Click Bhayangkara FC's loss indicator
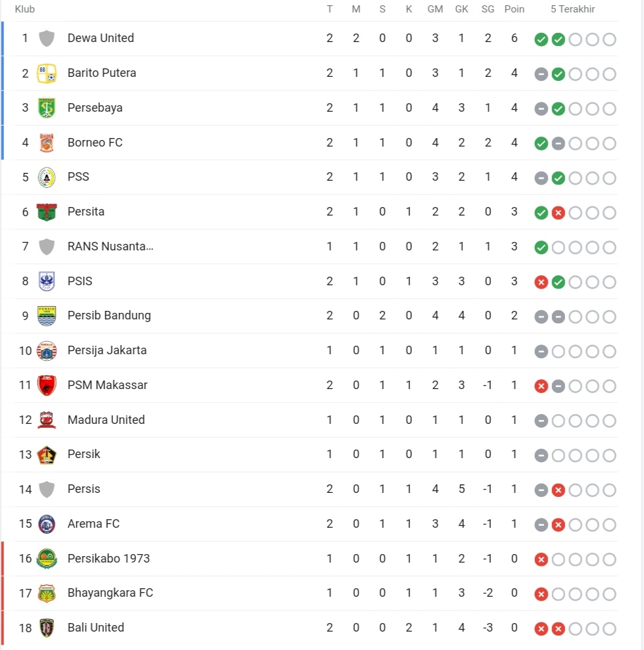Screen dimensions: 644x650 [x=541, y=594]
